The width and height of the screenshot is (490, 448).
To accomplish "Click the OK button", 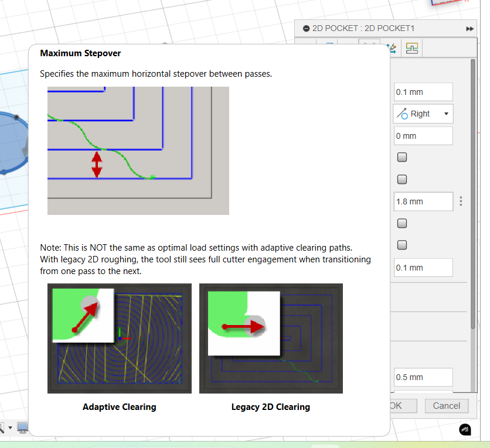I will (403, 406).
